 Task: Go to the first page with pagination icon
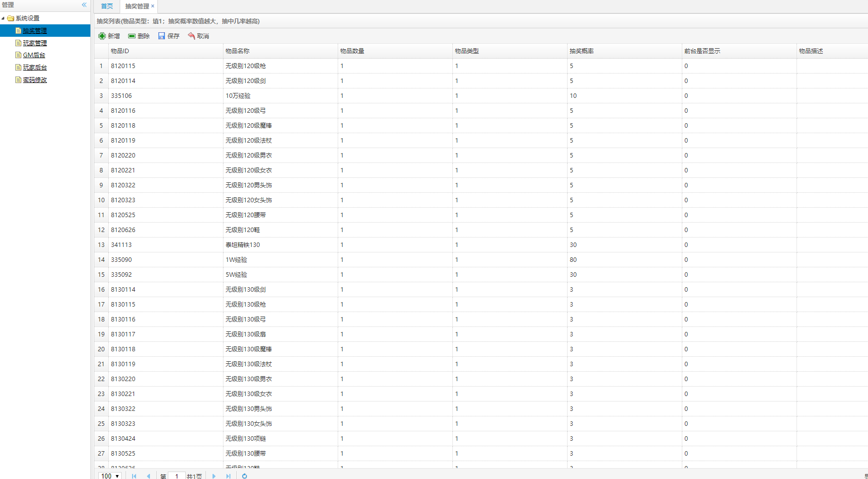point(134,476)
